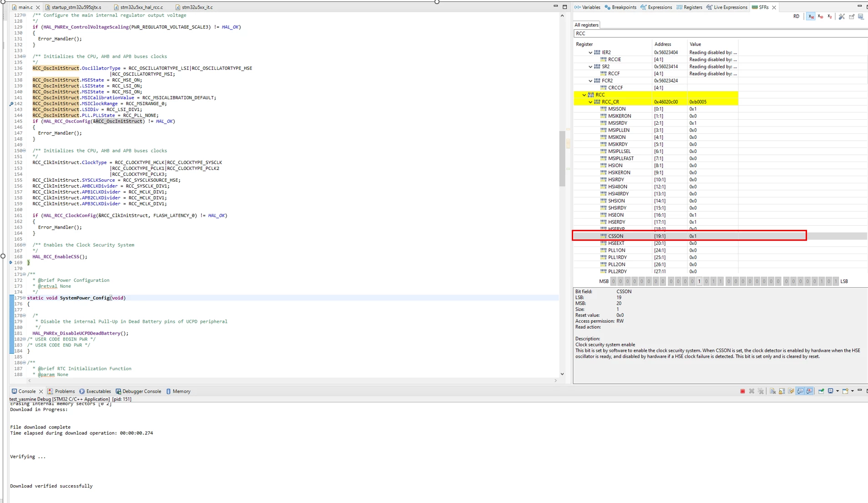The width and height of the screenshot is (868, 503).
Task: Open the startup_stm32u595zjtx.s editor tab
Action: [73, 7]
